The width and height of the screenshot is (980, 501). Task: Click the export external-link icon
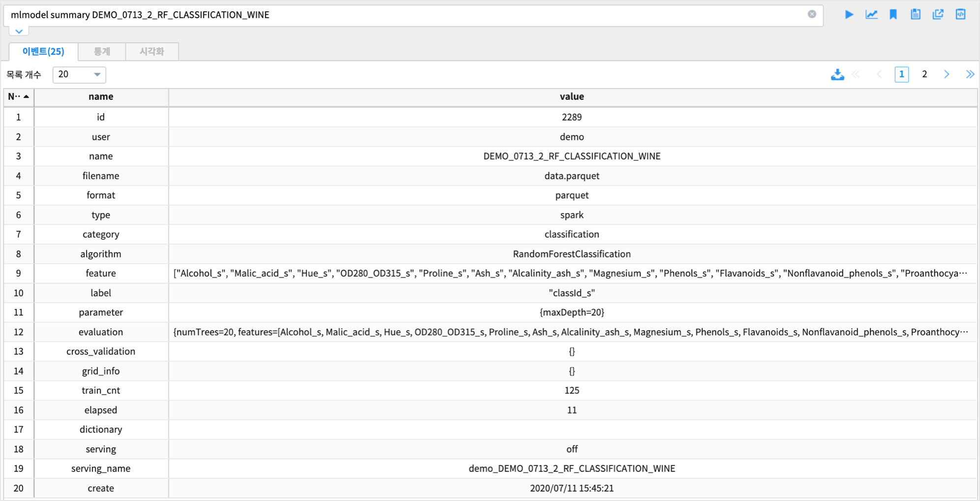[x=938, y=15]
